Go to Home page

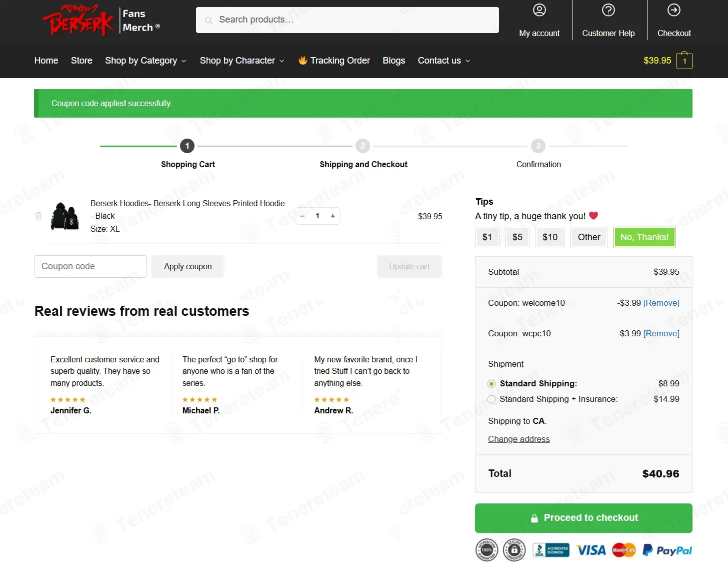pos(46,61)
